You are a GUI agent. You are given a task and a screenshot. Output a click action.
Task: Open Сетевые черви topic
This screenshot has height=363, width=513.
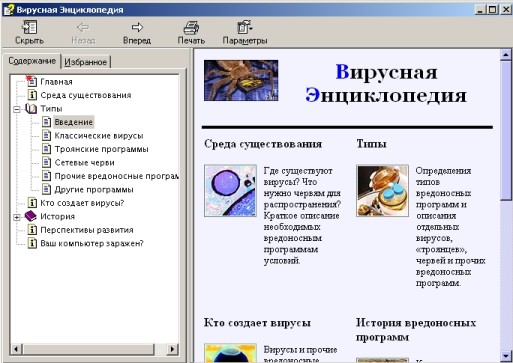85,163
